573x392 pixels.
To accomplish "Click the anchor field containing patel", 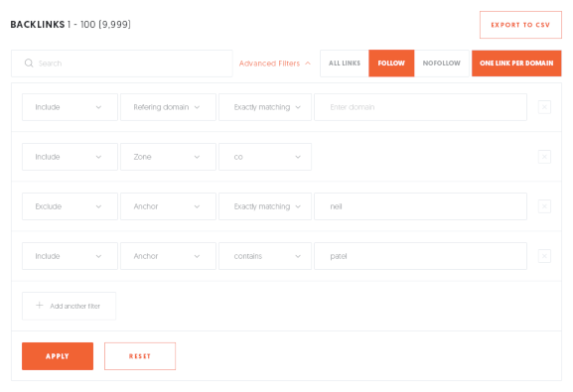I will (x=420, y=256).
